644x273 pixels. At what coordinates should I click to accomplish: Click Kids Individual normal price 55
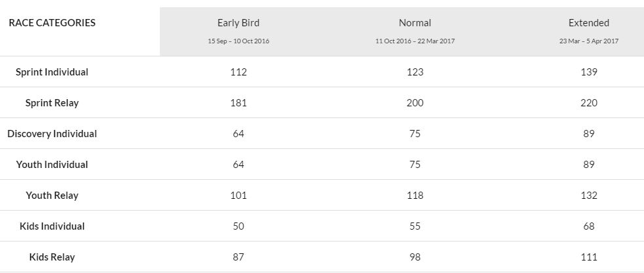click(x=415, y=226)
